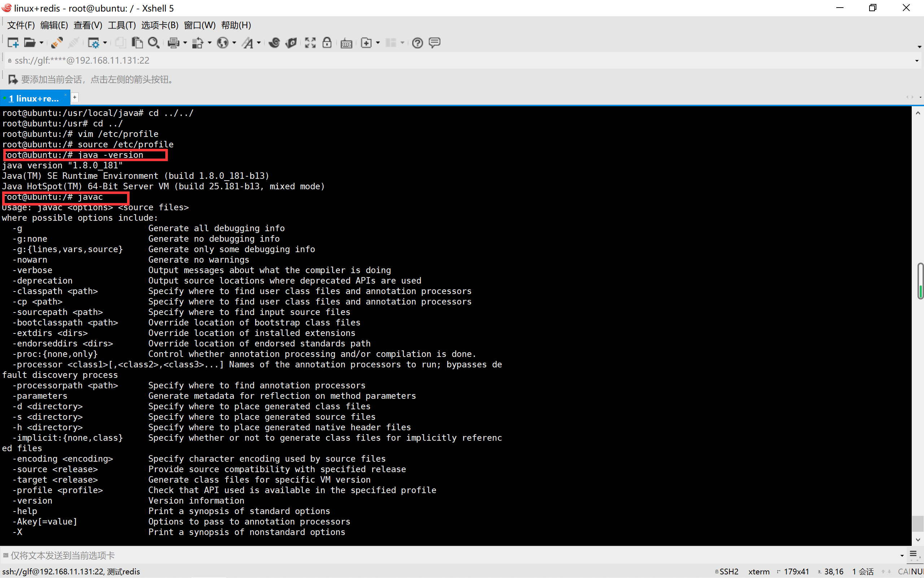Open the 选项卡(B) menu
The width and height of the screenshot is (924, 578).
[160, 25]
